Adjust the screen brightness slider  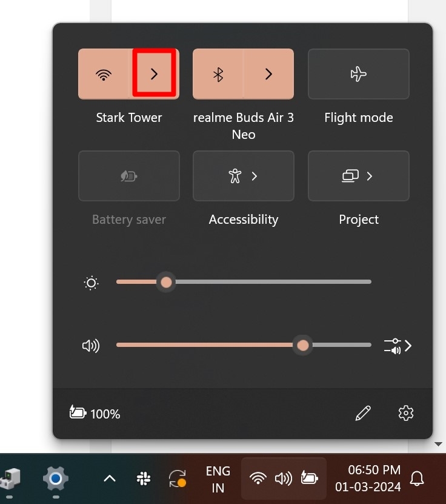[x=166, y=281]
